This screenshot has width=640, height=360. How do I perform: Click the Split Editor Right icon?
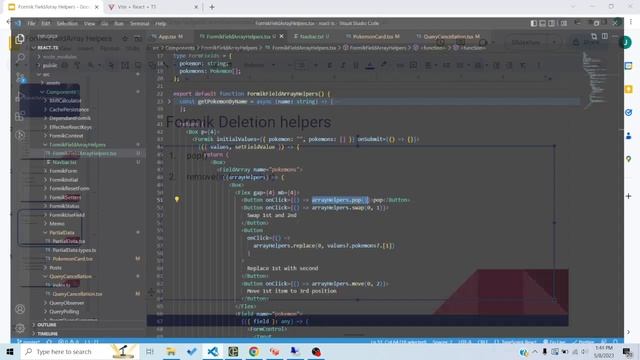pos(604,36)
